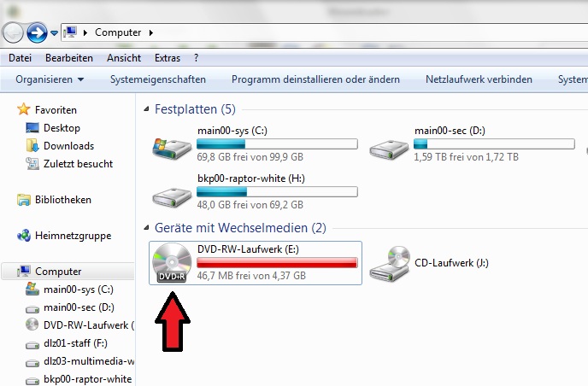Viewport: 588px width, 386px height.
Task: Click Systemeigenschaften in the toolbar
Action: coord(158,79)
